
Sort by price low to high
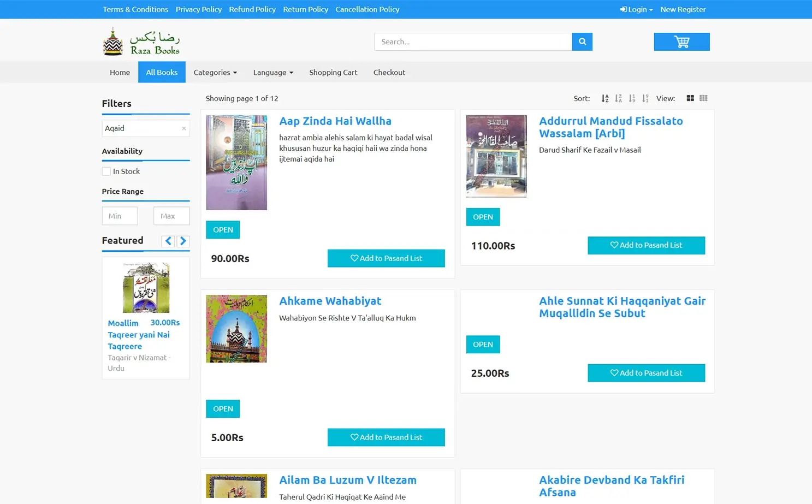pos(632,98)
